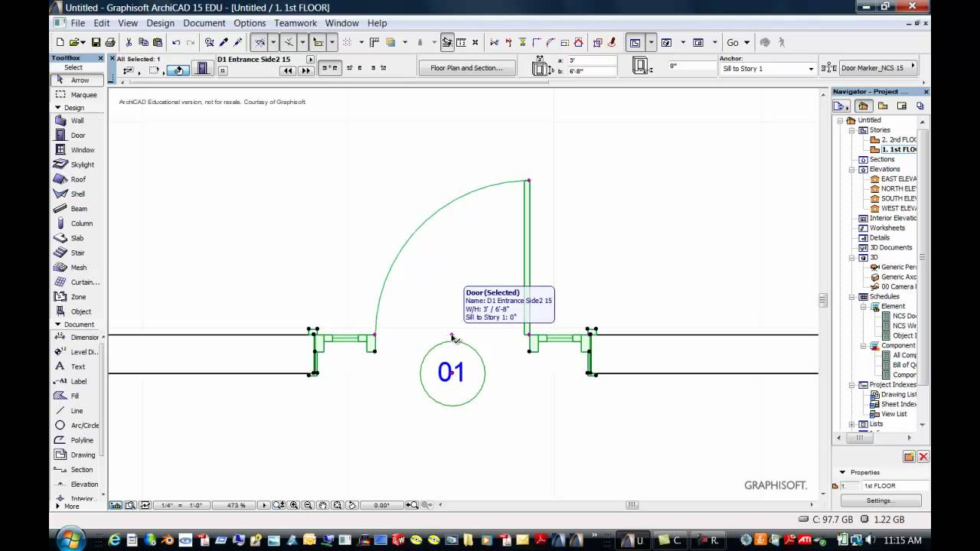Screen dimensions: 980x551
Task: Open the Teamwork menu
Action: pyautogui.click(x=296, y=23)
